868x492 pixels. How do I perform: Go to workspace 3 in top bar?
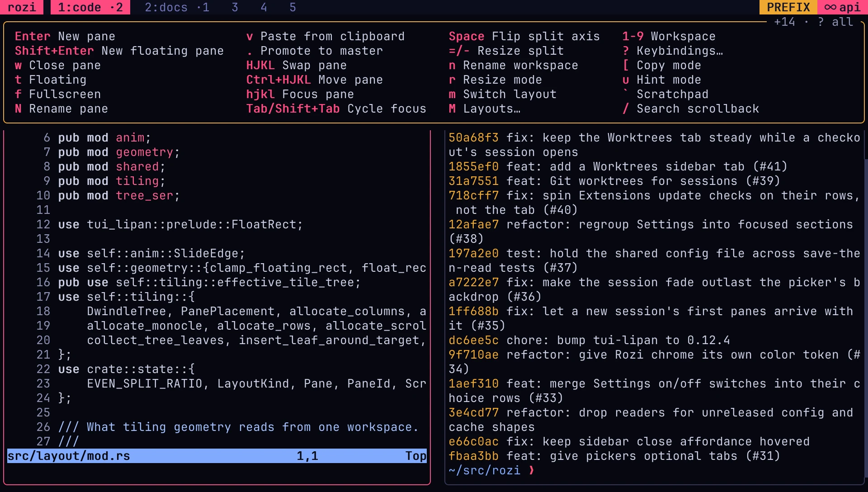235,7
